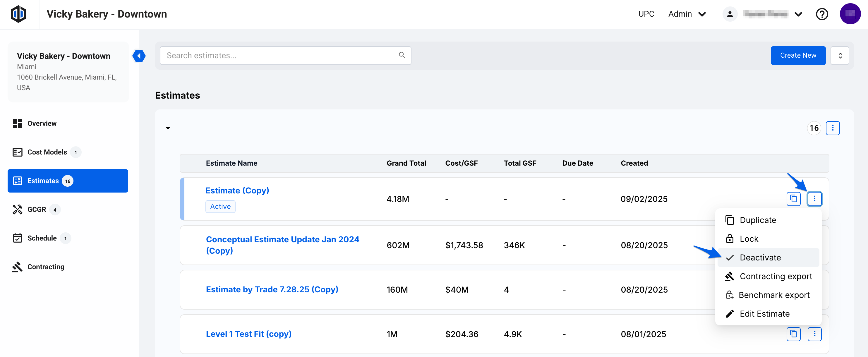Click the Cost Models sidebar icon
The height and width of the screenshot is (357, 868).
point(18,152)
